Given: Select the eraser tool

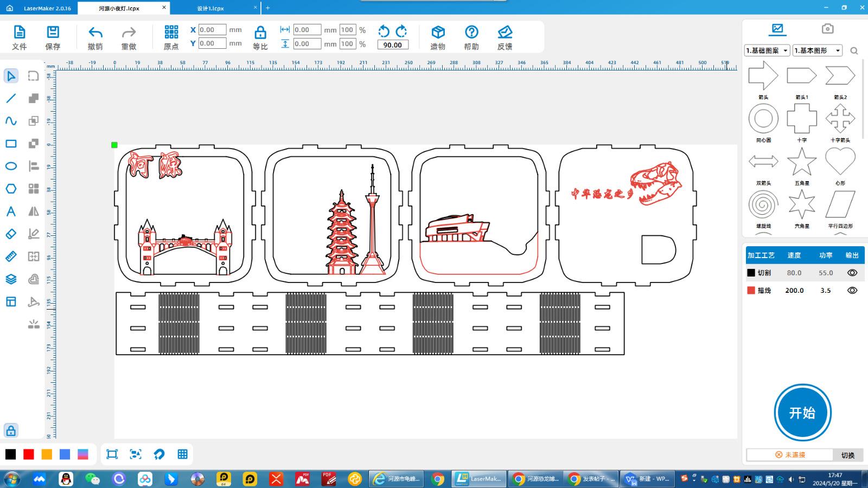Looking at the screenshot, I should pos(11,234).
